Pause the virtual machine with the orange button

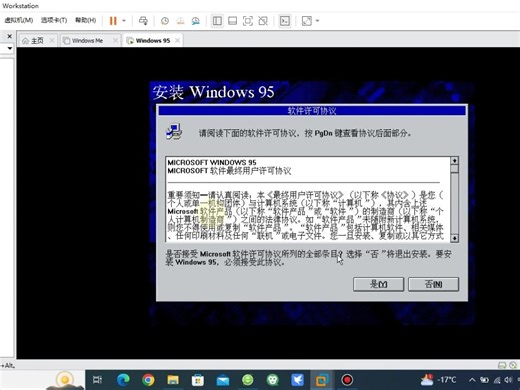(113, 21)
